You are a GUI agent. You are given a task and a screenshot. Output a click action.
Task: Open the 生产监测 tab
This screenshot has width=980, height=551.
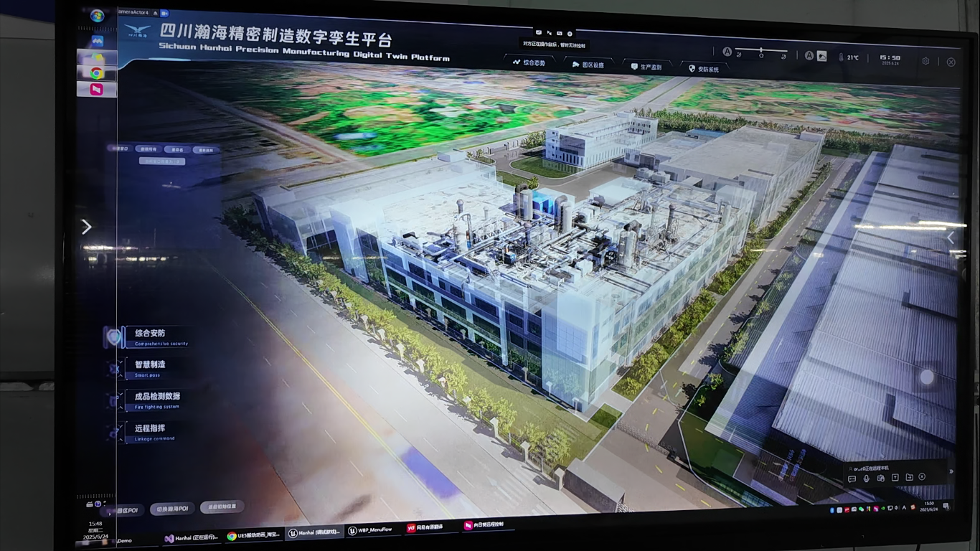click(646, 67)
